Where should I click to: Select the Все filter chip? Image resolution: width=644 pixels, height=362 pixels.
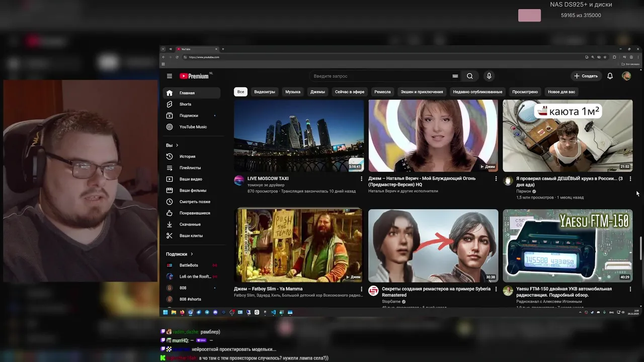pyautogui.click(x=240, y=92)
